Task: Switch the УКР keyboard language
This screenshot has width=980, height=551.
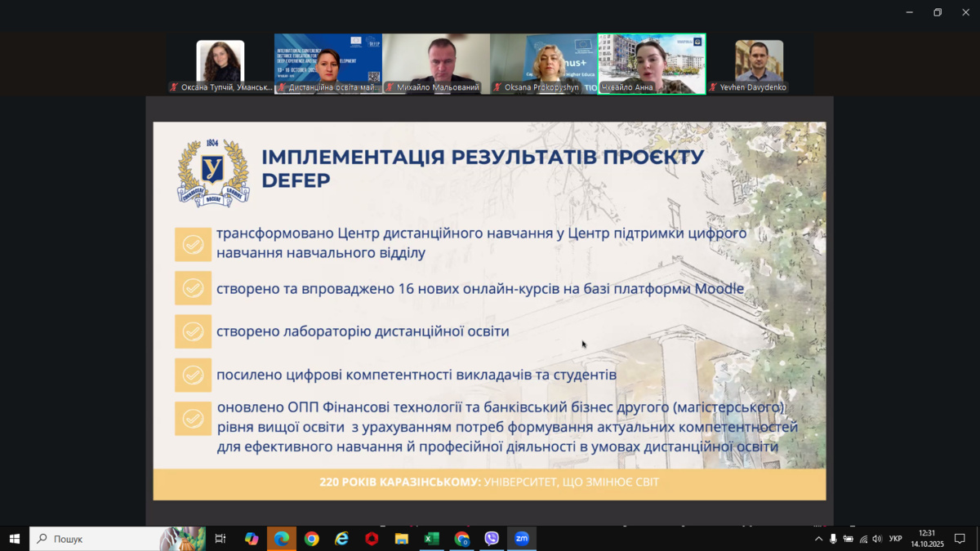Action: point(895,539)
